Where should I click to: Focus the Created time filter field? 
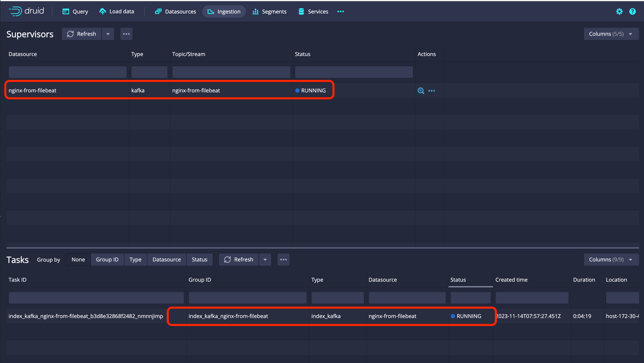(532, 298)
